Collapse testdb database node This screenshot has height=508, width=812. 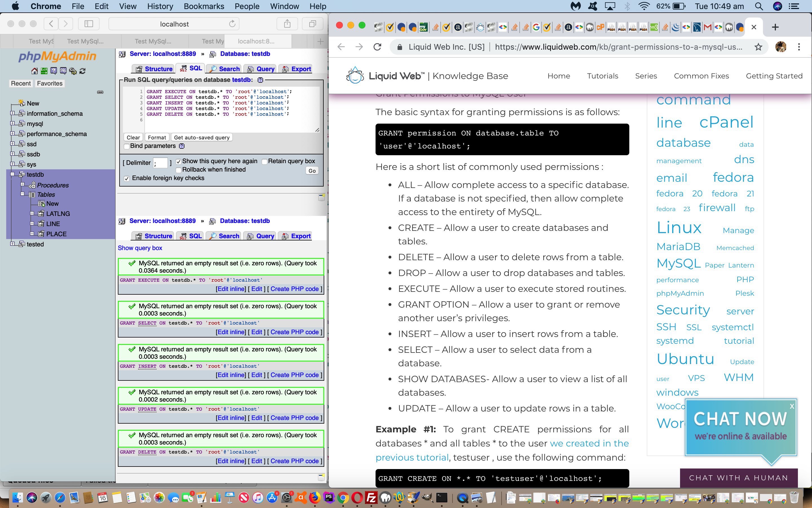click(x=12, y=174)
